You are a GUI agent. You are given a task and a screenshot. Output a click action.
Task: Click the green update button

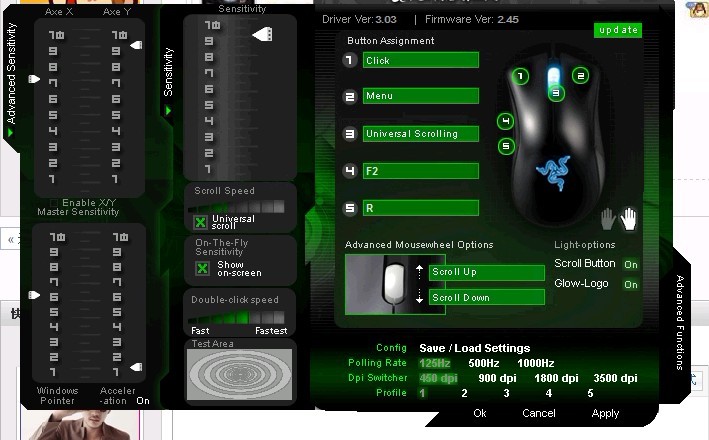tap(618, 30)
